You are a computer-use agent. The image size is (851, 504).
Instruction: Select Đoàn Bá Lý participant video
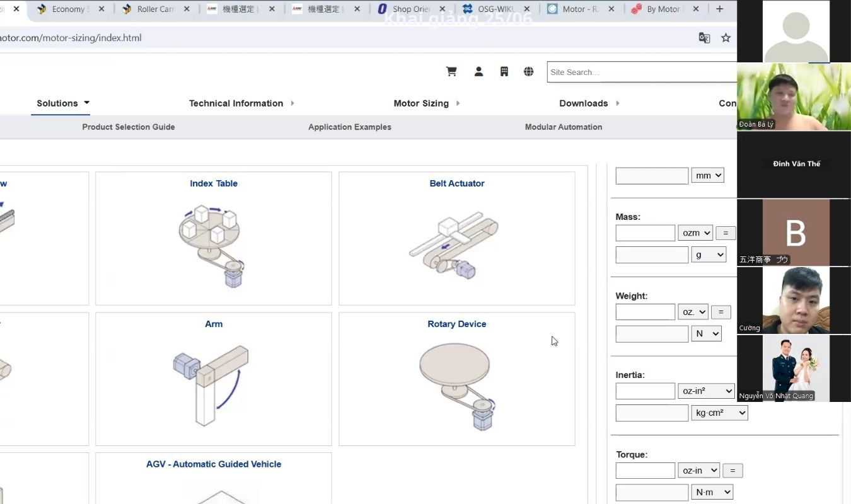794,97
